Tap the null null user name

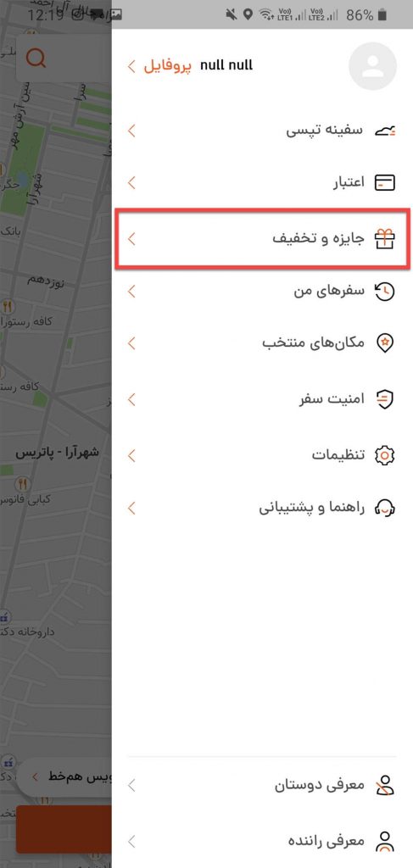pyautogui.click(x=226, y=65)
